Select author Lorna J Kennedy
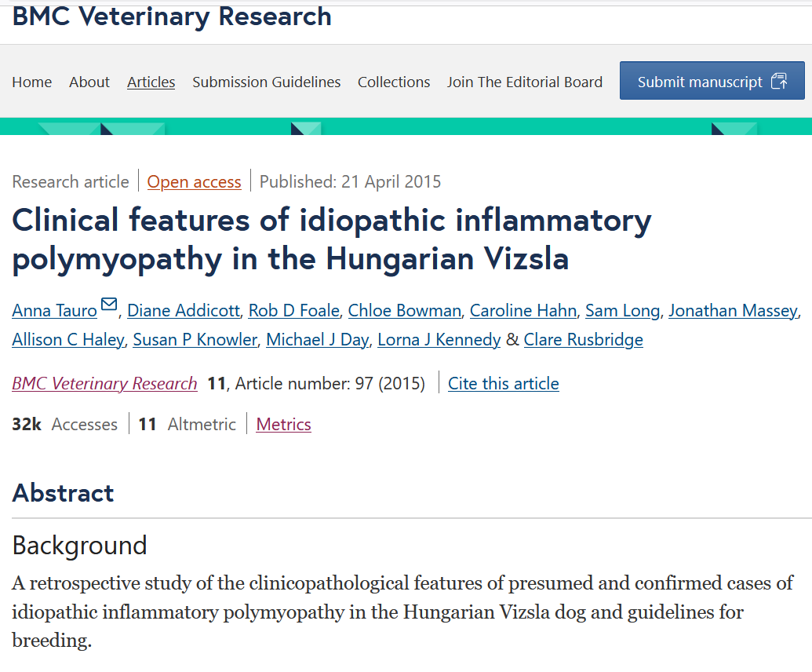 click(439, 340)
